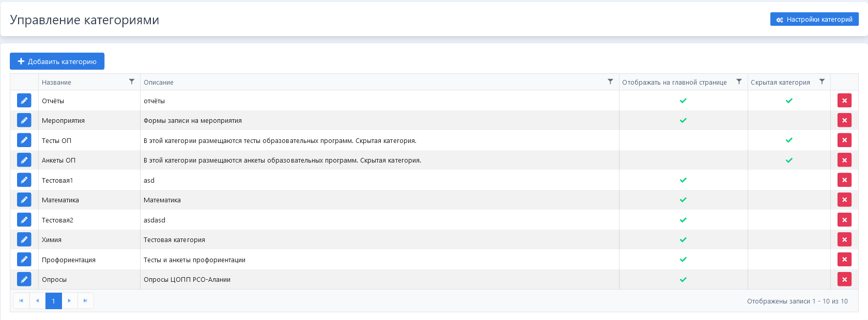
Task: Click hidden category checkmark for Анкеты ОП
Action: (789, 160)
